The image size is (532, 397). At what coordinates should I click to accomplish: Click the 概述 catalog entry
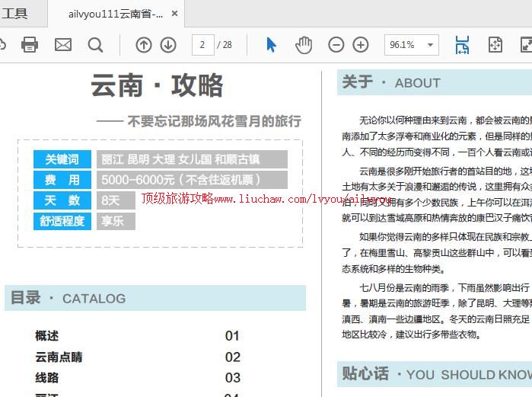[46, 336]
